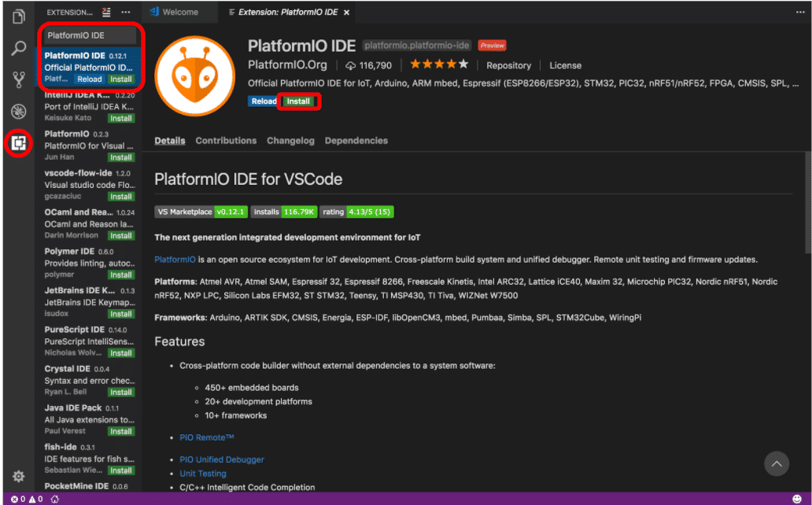Install the PureScript IDE extension
Viewport: 812px width, 505px height.
[120, 352]
